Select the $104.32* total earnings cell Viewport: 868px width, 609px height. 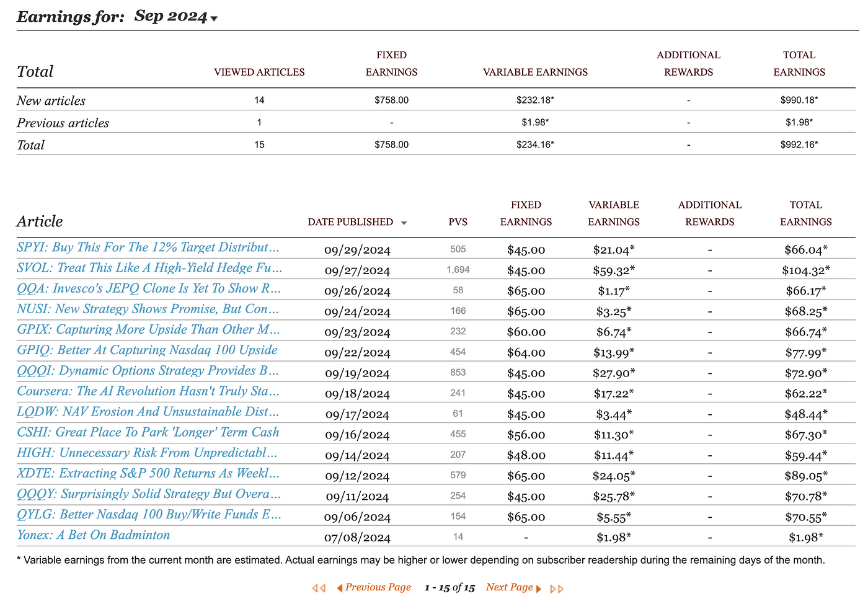pyautogui.click(x=806, y=270)
